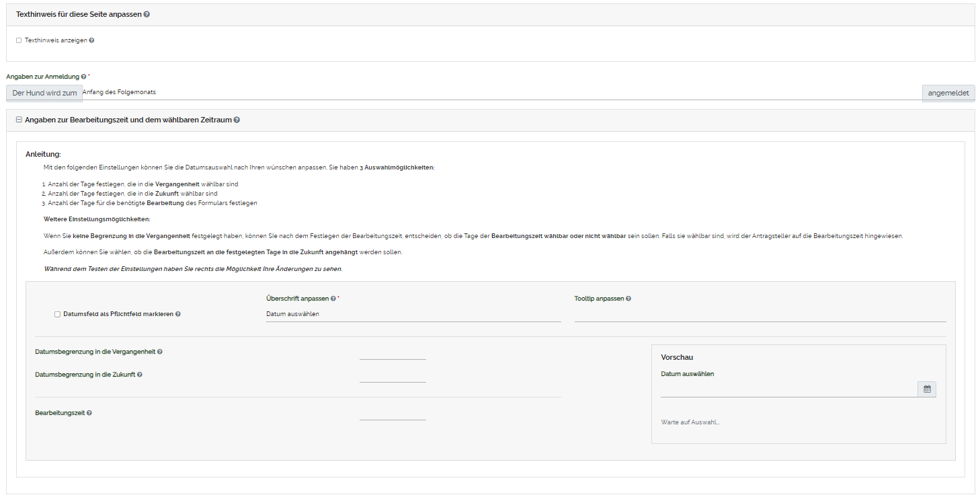Click the 'Anfang des Folgemonats' input field
Image resolution: width=980 pixels, height=497 pixels.
(x=501, y=92)
